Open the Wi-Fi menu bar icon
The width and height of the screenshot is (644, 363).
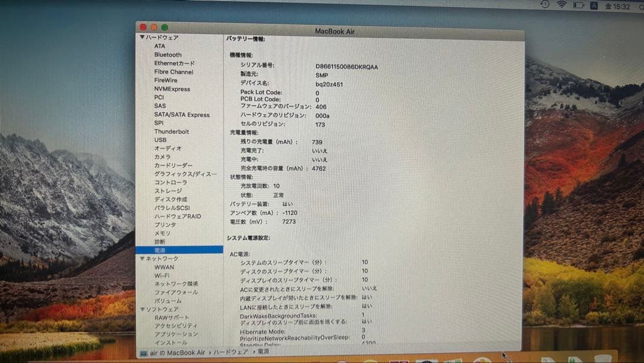point(562,5)
